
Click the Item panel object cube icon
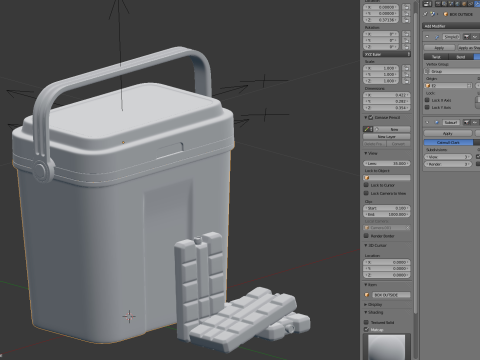367,295
